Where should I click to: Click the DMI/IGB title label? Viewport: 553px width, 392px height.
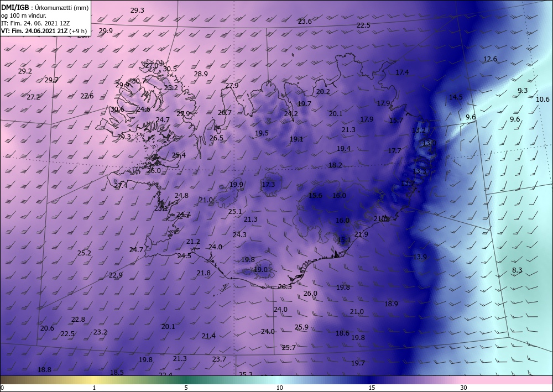15,8
